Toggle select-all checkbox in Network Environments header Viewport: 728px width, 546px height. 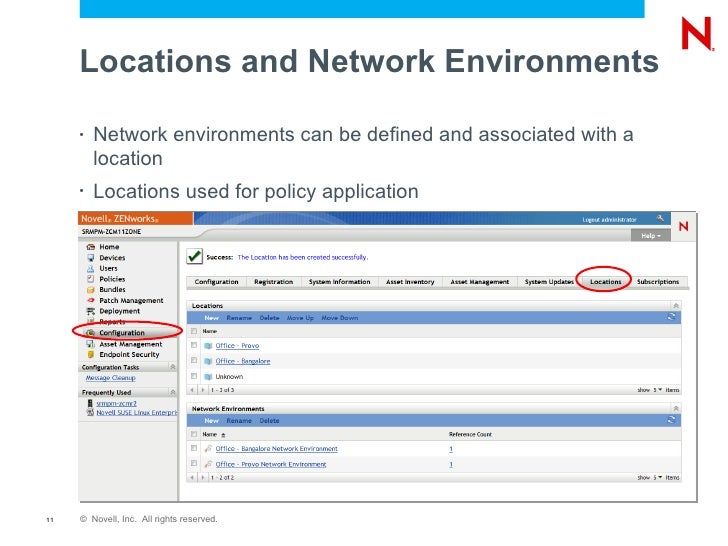(x=194, y=434)
